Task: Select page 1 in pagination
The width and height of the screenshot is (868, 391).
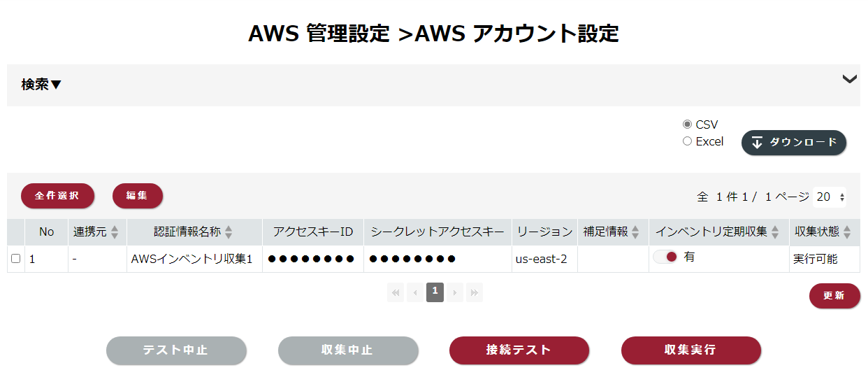Action: click(x=435, y=292)
